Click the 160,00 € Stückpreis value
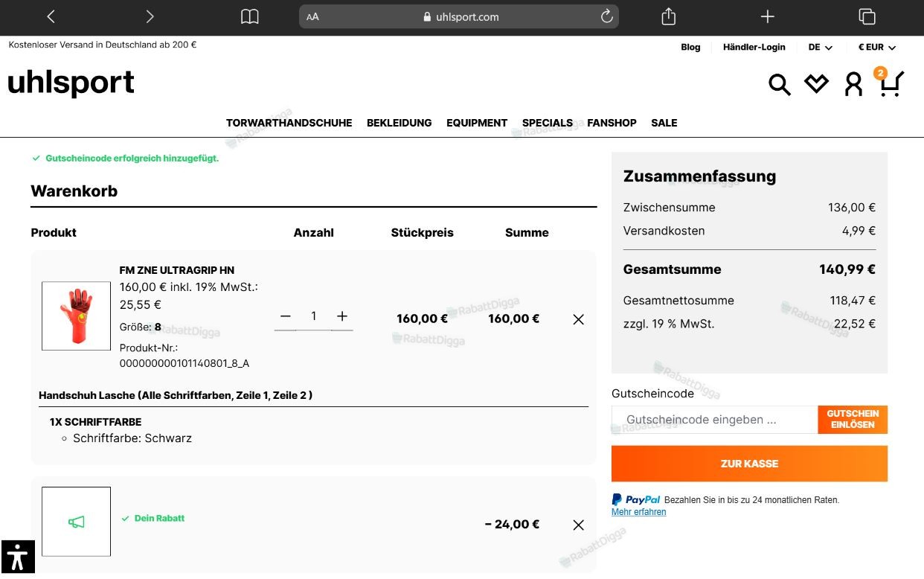Image resolution: width=924 pixels, height=579 pixels. pyautogui.click(x=422, y=319)
